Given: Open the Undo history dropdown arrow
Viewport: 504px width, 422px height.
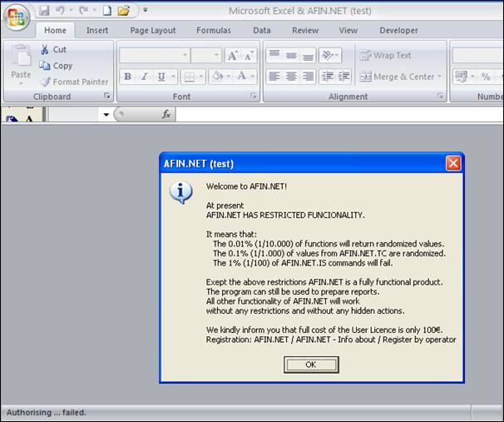Looking at the screenshot, I should 71,11.
